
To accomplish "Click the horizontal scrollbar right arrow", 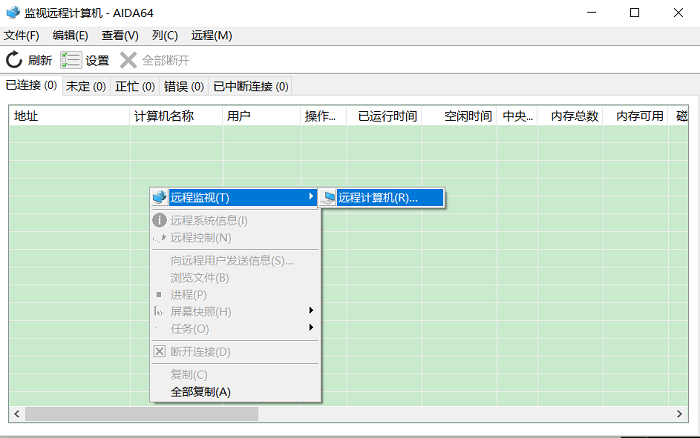I will click(679, 414).
